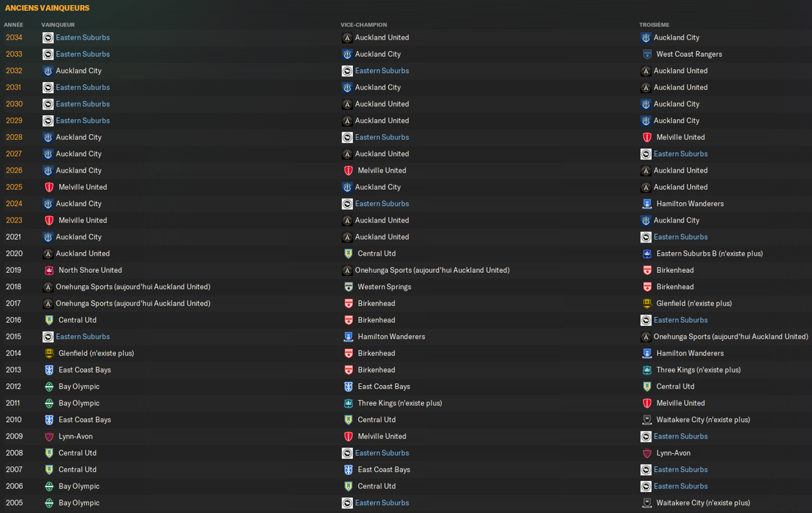Viewport: 812px width, 513px height.
Task: Click the Troisième column header
Action: tap(654, 25)
